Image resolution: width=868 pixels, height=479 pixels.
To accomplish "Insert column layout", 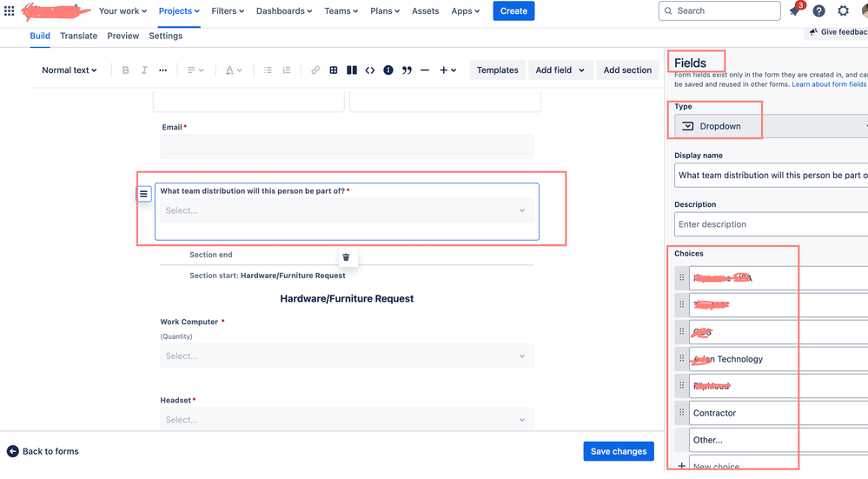I will click(x=352, y=70).
